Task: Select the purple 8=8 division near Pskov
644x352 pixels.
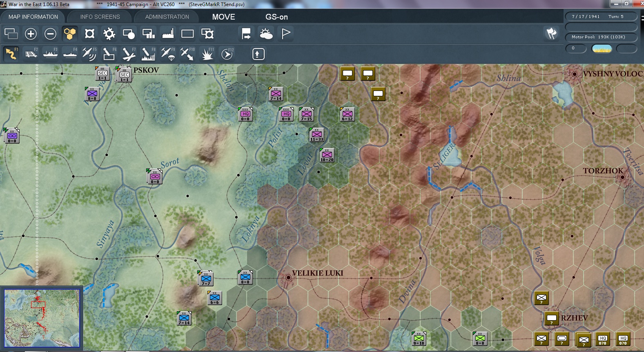Action: click(x=92, y=94)
